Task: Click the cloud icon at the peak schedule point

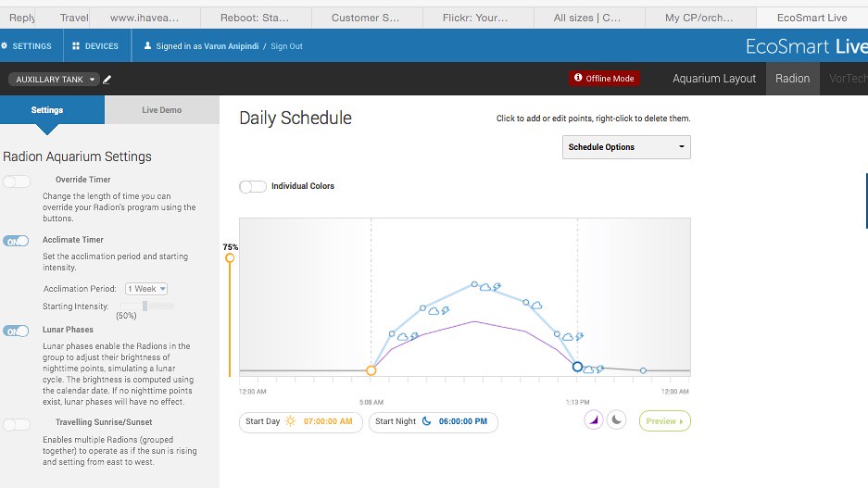Action: (484, 287)
